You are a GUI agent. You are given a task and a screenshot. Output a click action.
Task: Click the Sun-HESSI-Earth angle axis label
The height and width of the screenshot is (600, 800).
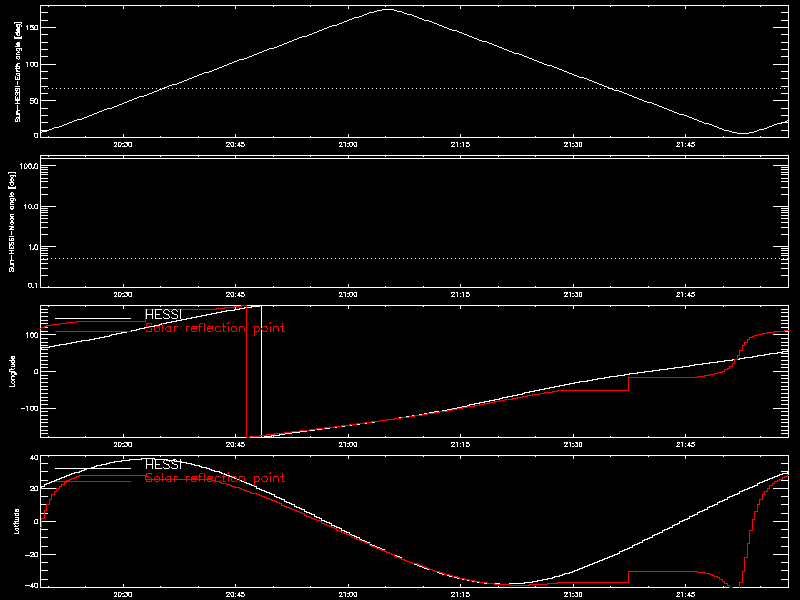coord(18,71)
